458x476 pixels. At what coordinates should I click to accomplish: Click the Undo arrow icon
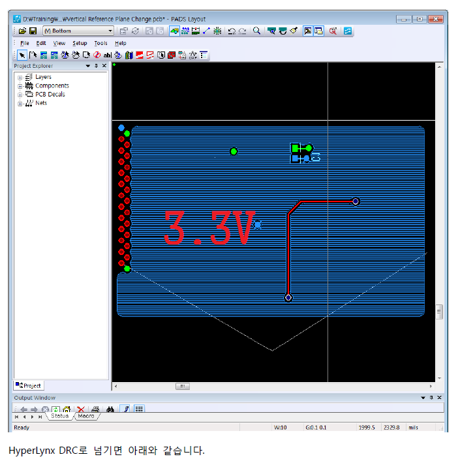pyautogui.click(x=232, y=31)
